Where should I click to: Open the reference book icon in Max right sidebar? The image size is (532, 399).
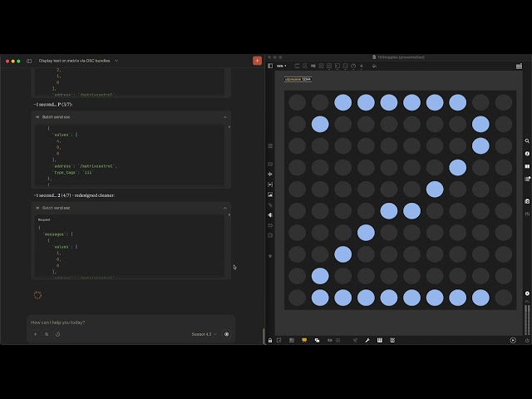[x=527, y=166]
